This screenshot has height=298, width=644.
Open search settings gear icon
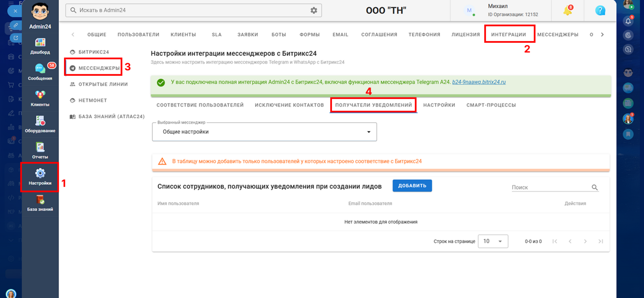pos(314,10)
